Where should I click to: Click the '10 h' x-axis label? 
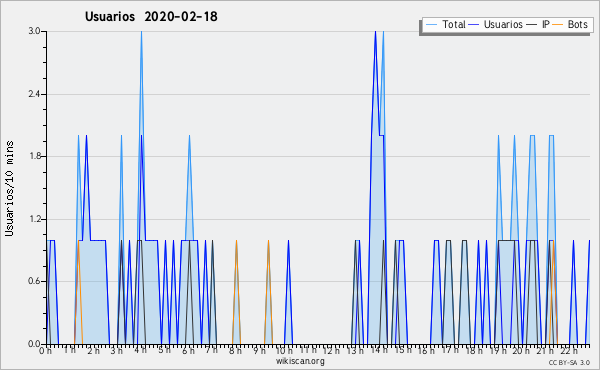[284, 350]
